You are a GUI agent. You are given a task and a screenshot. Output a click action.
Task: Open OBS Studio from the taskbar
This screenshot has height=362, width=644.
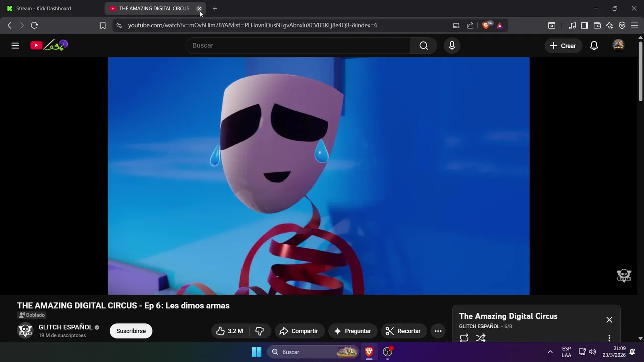(x=387, y=352)
